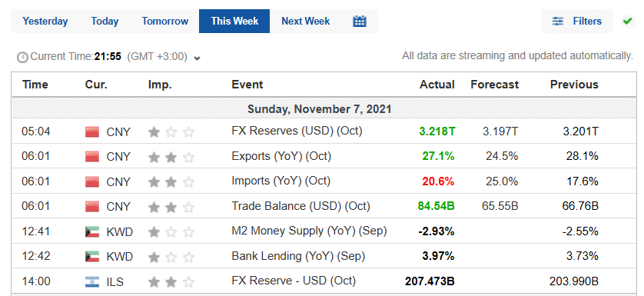The width and height of the screenshot is (644, 296).
Task: Click the importance stars on the Bank Lending row
Action: pos(171,257)
